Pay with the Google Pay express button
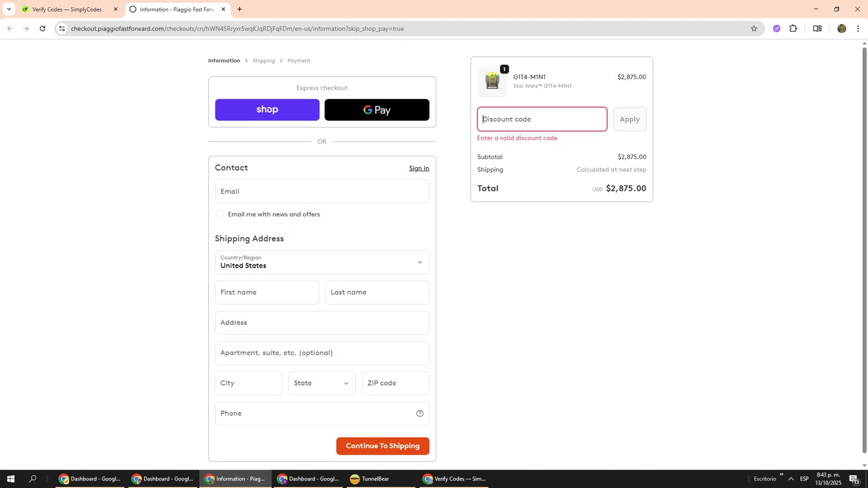Image resolution: width=868 pixels, height=488 pixels. click(377, 110)
